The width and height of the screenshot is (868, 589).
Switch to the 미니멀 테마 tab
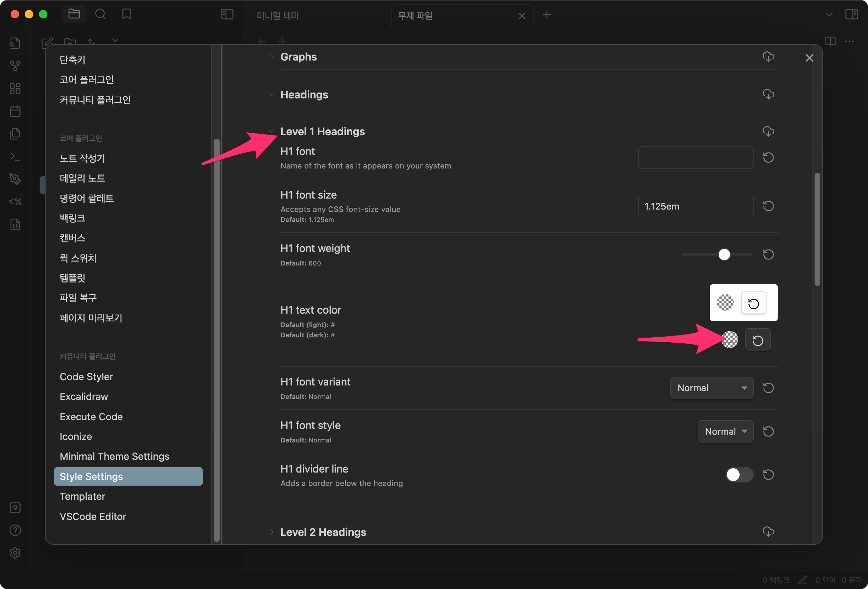tap(278, 15)
